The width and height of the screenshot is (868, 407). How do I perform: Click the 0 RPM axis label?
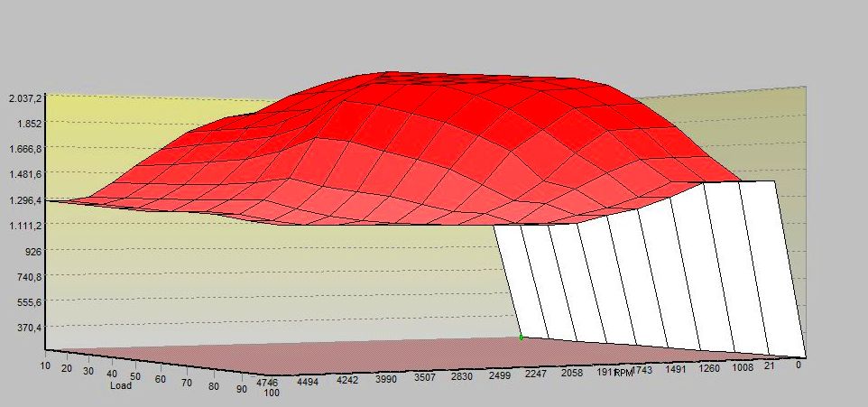click(798, 365)
